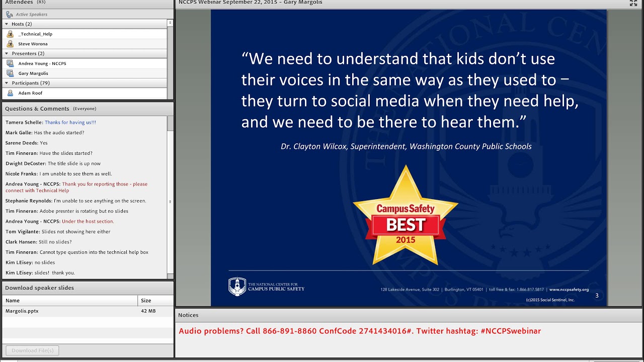Viewport: 644px width, 362px height.
Task: Click Tim Finneran's 'Cannot type question' message
Action: (x=77, y=252)
